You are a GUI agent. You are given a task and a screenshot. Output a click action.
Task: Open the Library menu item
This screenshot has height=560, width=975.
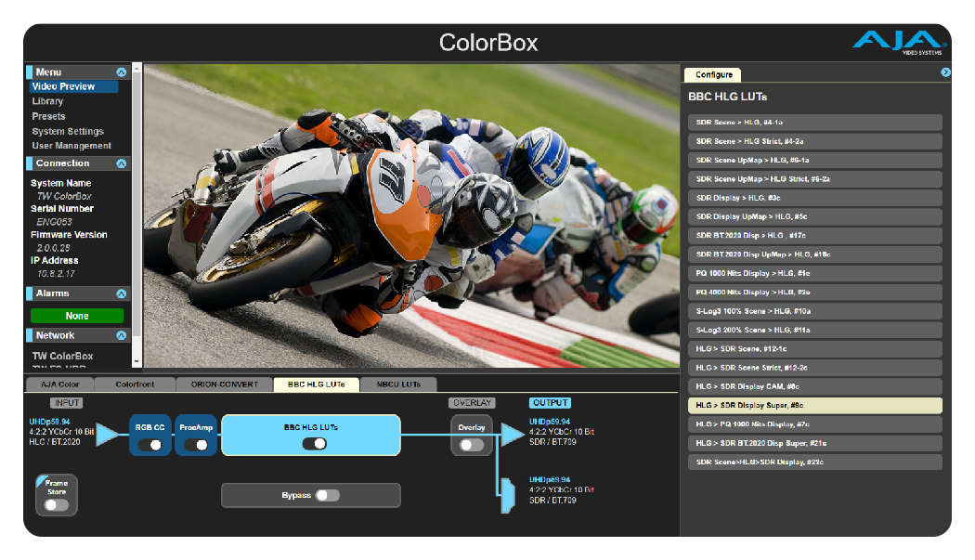tap(47, 101)
